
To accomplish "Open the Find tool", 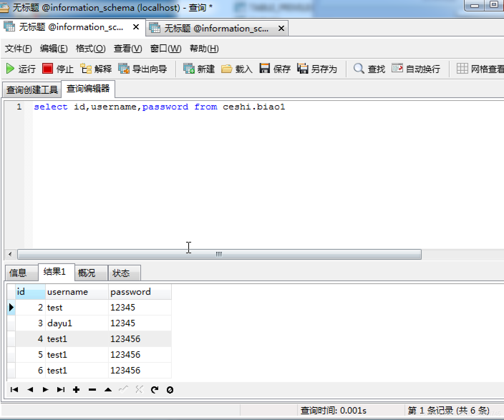I will [x=369, y=69].
